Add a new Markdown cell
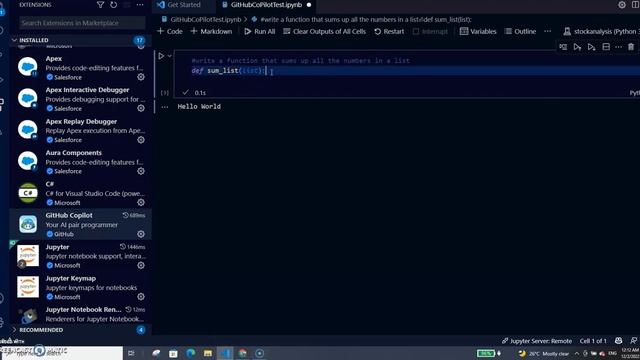The image size is (640, 360). tap(211, 31)
